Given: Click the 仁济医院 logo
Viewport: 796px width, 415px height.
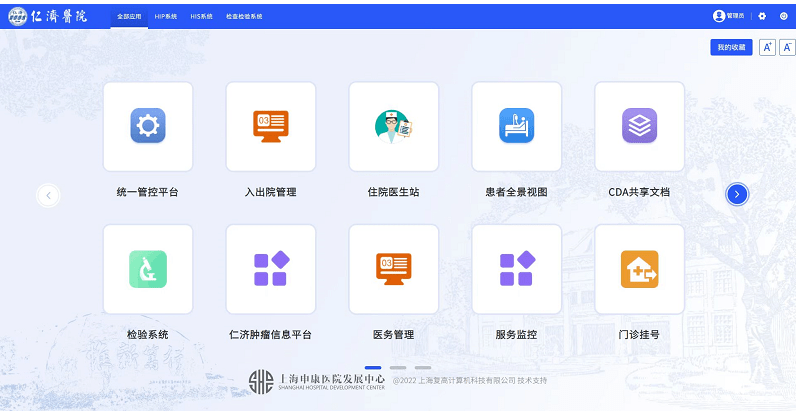Looking at the screenshot, I should pos(48,16).
